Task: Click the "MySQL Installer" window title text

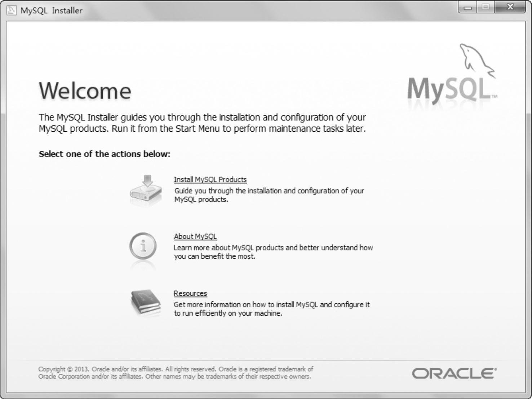Action: click(51, 10)
